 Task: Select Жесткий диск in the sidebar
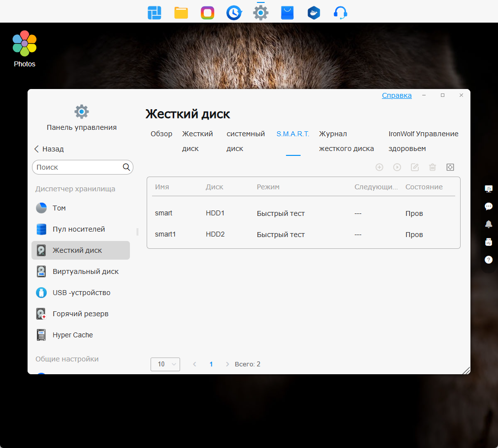[81, 250]
